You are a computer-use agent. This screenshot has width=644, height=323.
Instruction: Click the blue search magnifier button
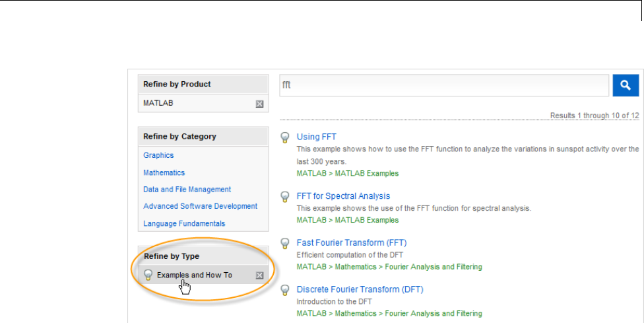tap(626, 85)
